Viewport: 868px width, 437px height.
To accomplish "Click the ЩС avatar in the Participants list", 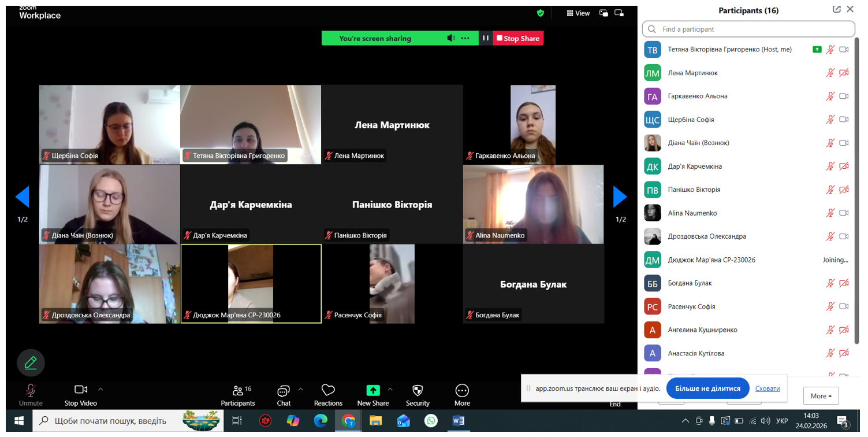I will tap(653, 120).
